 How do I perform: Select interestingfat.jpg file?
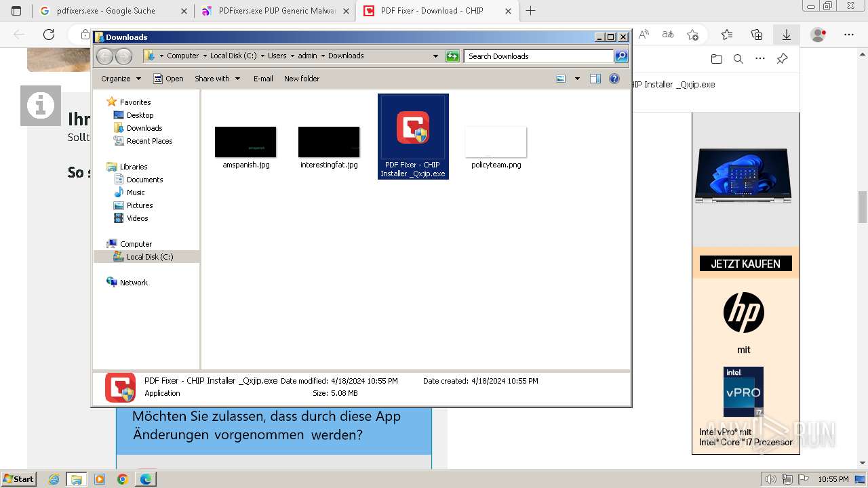329,148
